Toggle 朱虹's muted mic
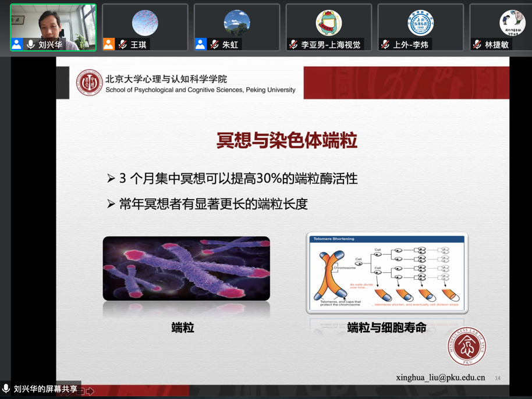The width and height of the screenshot is (532, 399). click(213, 42)
